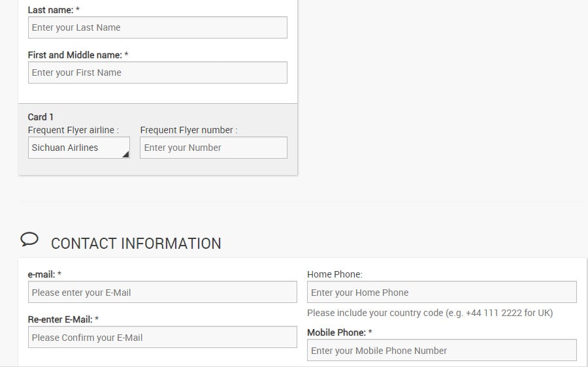Click the Card 1 heading

pos(41,117)
